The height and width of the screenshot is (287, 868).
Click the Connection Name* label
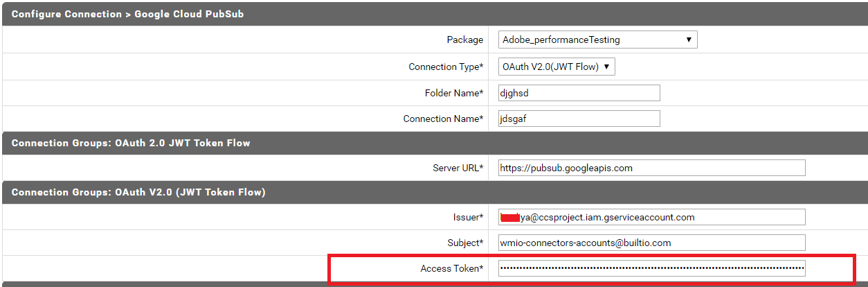click(x=443, y=119)
